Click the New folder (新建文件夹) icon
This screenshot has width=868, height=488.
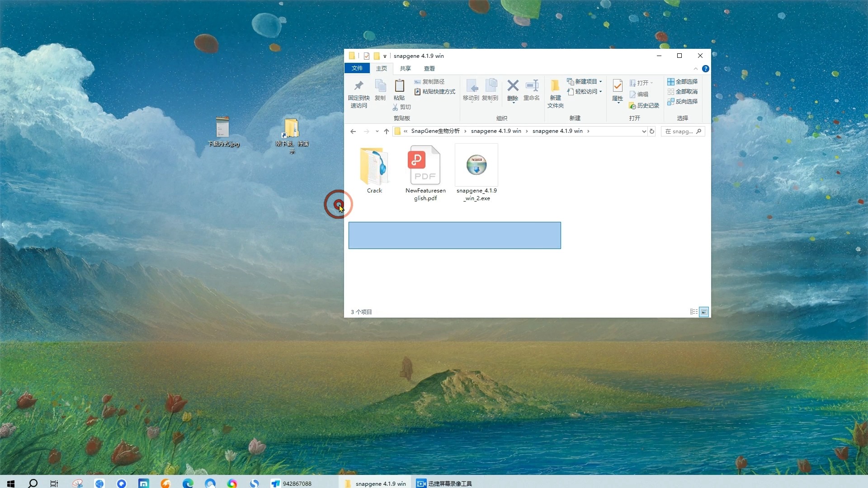pyautogui.click(x=555, y=86)
